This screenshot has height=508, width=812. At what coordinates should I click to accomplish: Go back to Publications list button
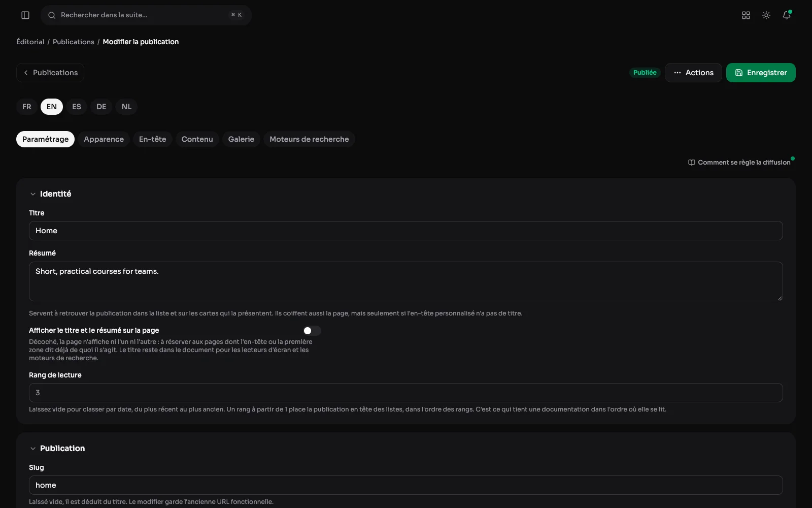(x=50, y=73)
